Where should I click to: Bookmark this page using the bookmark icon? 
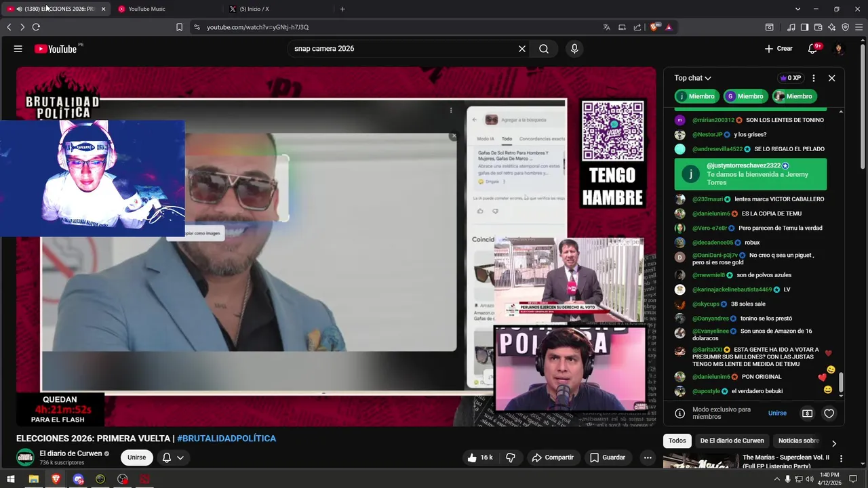coord(179,27)
